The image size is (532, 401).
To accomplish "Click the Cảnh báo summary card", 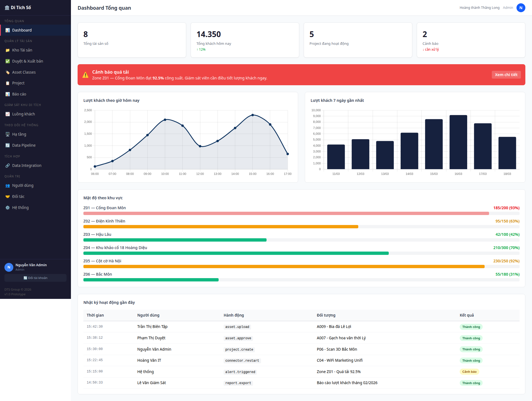I will click(471, 40).
